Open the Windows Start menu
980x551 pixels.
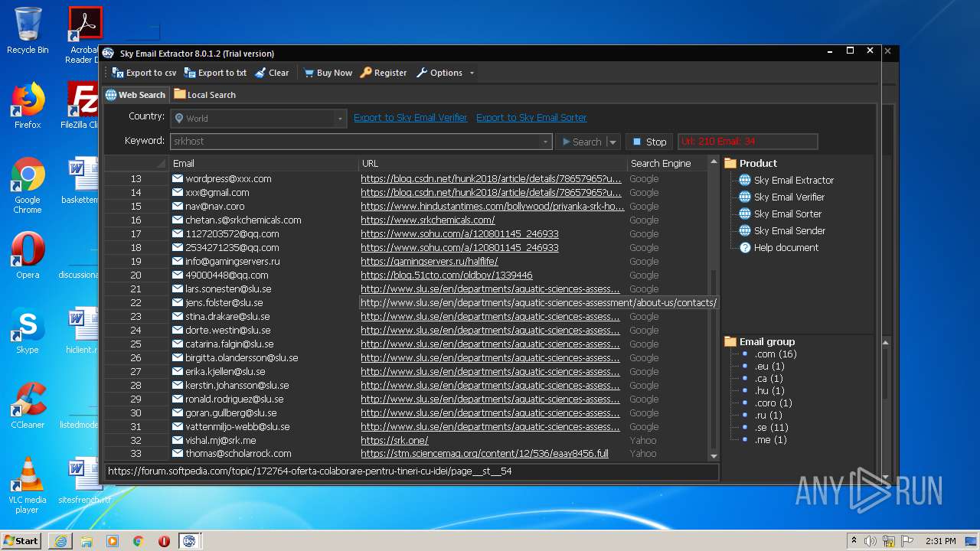tap(21, 540)
